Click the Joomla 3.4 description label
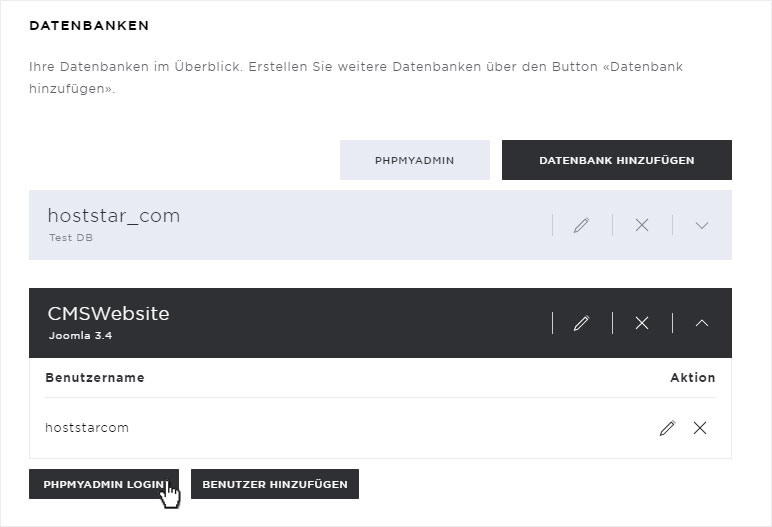 (80, 335)
